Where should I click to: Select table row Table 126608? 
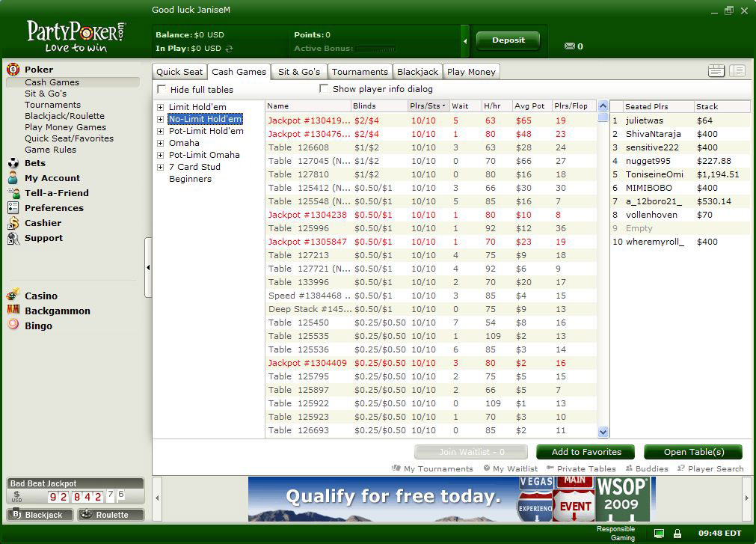pyautogui.click(x=431, y=147)
